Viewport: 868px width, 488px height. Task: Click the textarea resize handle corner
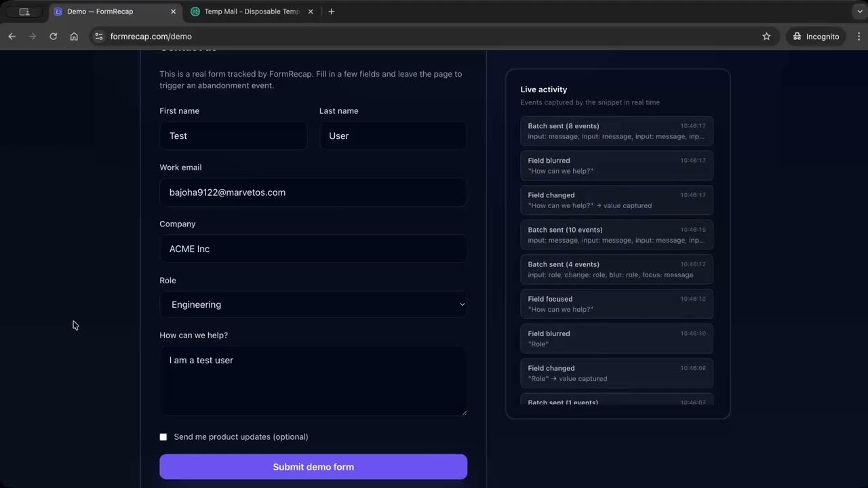pos(464,412)
